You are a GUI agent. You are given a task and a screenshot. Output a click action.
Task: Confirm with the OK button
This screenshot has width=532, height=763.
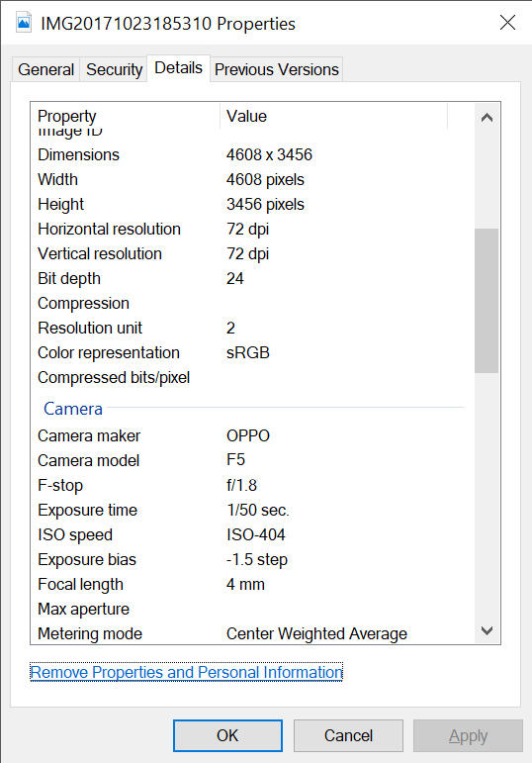point(227,735)
